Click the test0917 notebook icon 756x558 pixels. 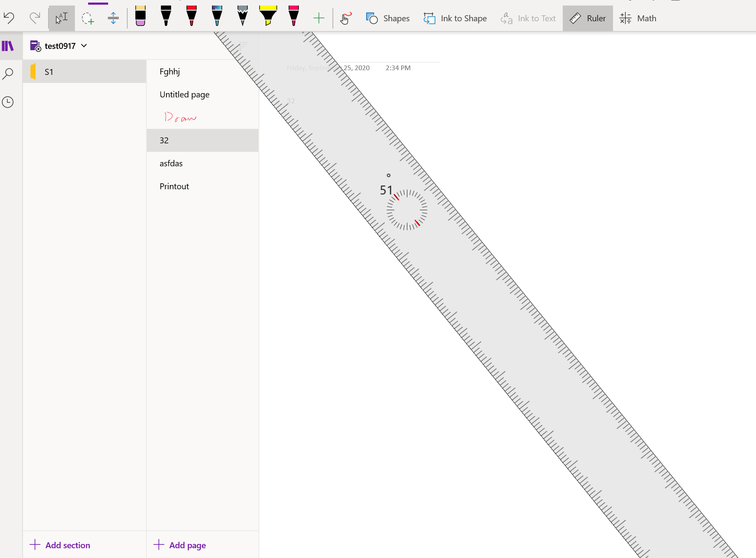click(x=35, y=46)
